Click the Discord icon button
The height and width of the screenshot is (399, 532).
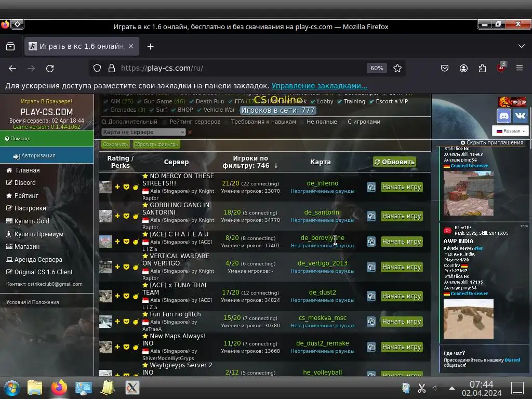[504, 116]
